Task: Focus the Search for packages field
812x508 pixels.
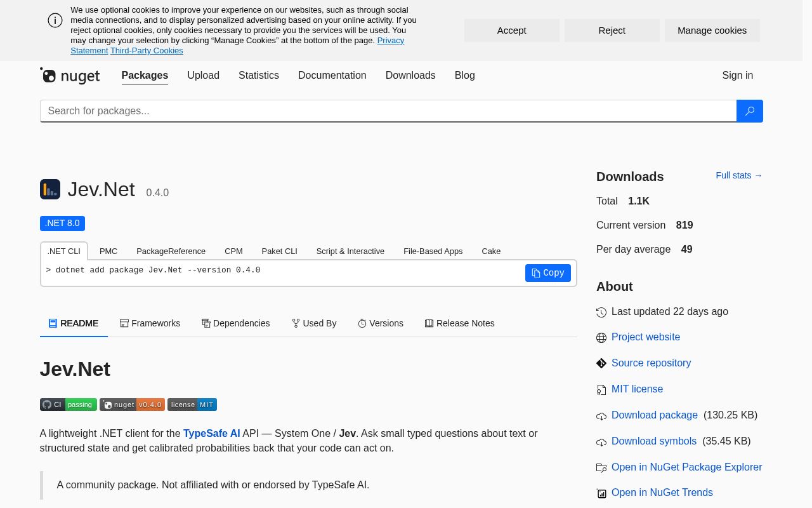Action: click(x=388, y=111)
